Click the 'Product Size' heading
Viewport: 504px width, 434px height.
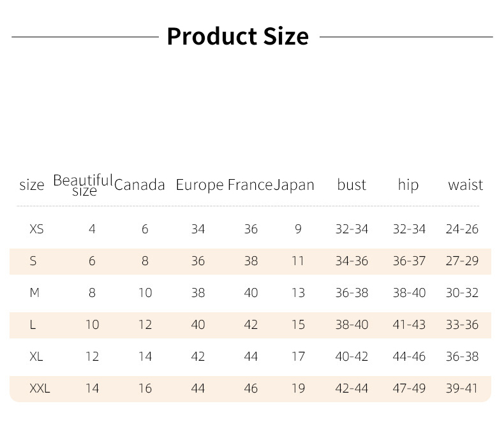coord(237,36)
